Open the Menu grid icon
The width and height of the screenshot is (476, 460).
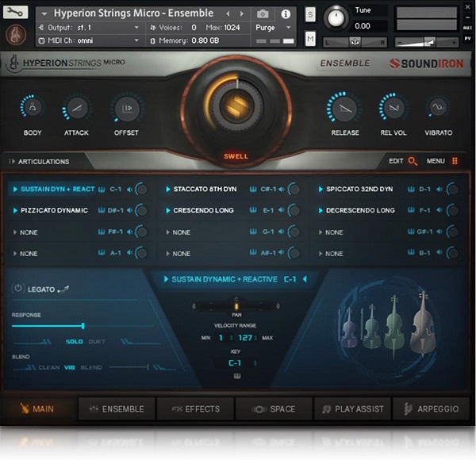[455, 161]
